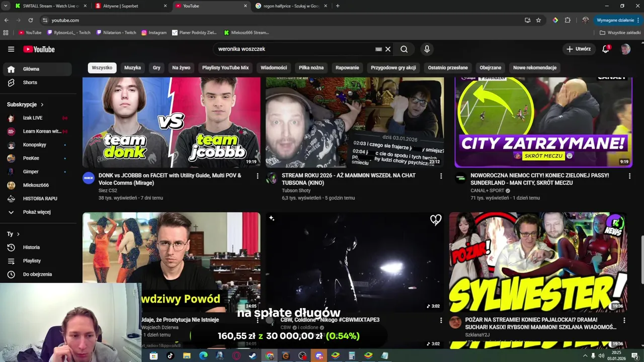Open options for POŻAR NA STREAMIE video

[x=624, y=320]
